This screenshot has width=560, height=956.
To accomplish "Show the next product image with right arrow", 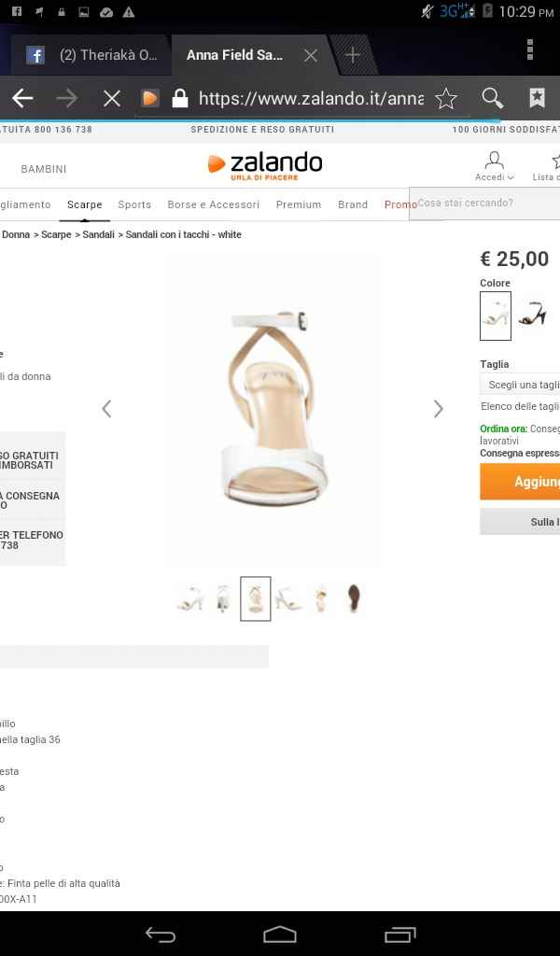I will (439, 408).
